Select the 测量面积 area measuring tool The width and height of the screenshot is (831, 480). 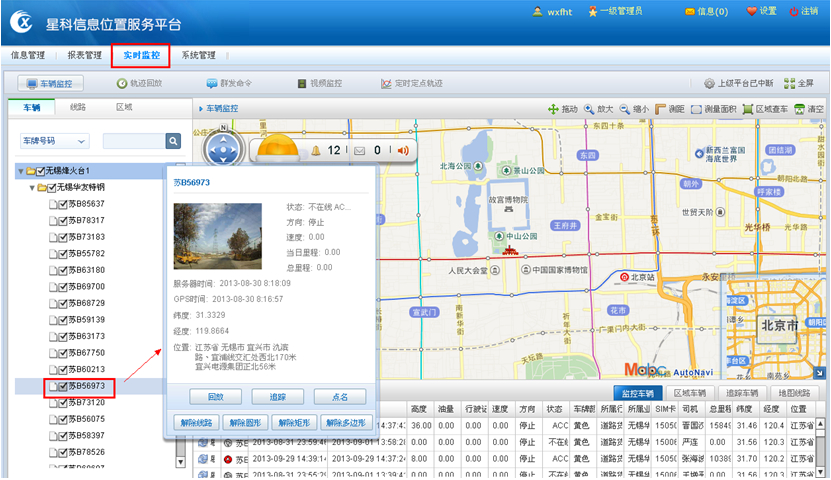click(713, 109)
